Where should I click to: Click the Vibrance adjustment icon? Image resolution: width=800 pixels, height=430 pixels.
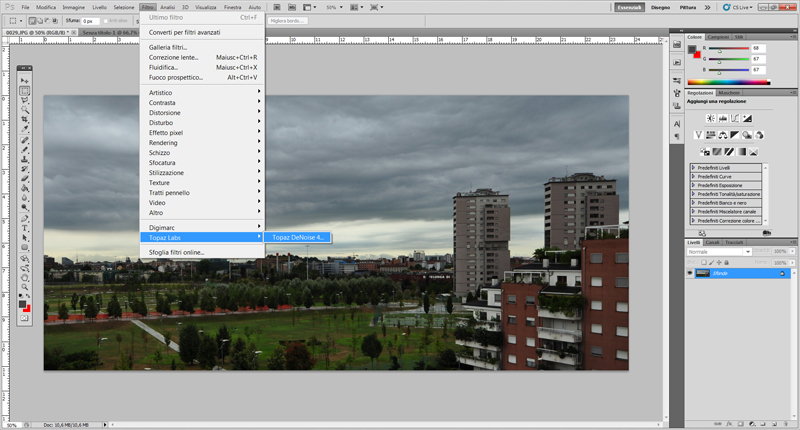(698, 134)
